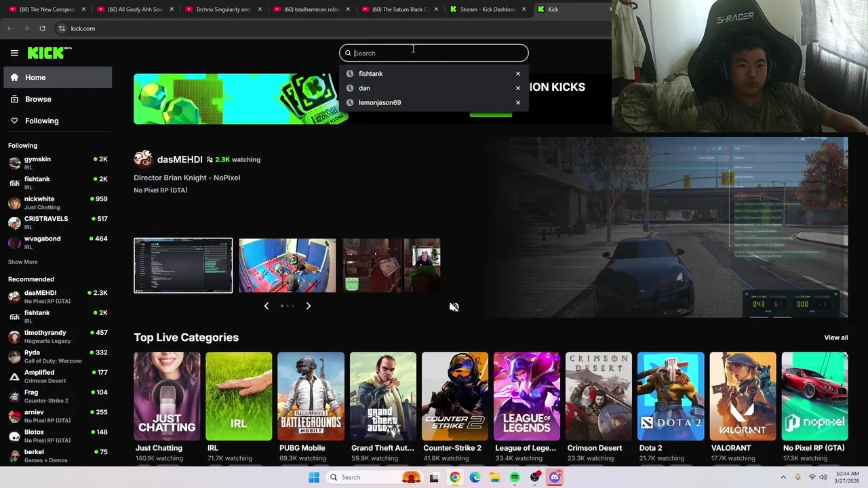The height and width of the screenshot is (488, 868).
Task: Remove fishtank from recent searches
Action: (518, 73)
